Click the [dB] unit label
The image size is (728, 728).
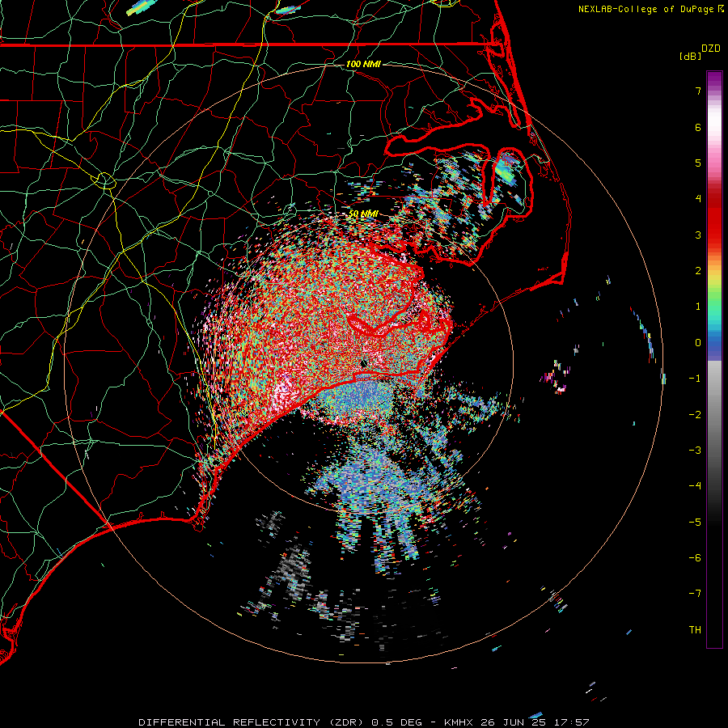tap(691, 56)
